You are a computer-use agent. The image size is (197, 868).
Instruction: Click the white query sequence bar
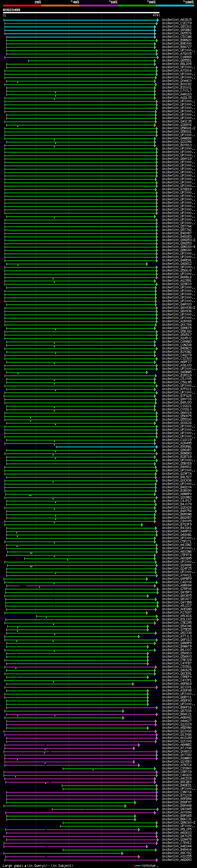point(81,13)
